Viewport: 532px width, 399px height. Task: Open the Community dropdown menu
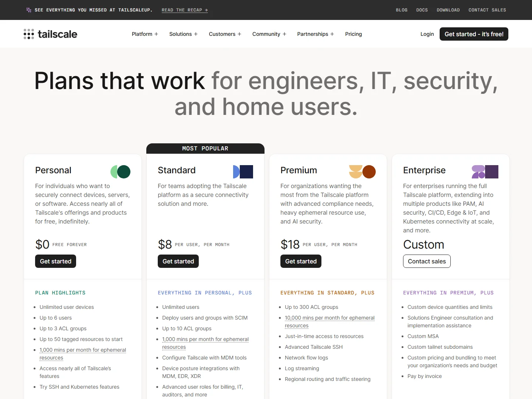coord(269,34)
